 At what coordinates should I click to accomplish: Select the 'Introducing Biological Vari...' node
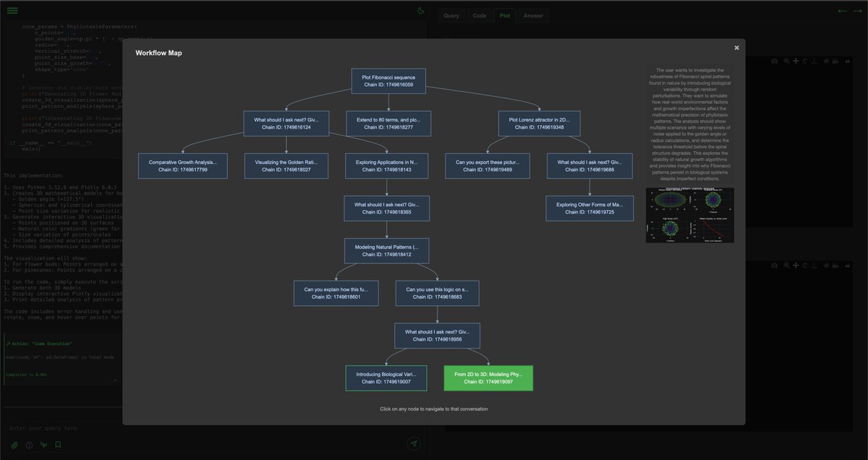386,378
